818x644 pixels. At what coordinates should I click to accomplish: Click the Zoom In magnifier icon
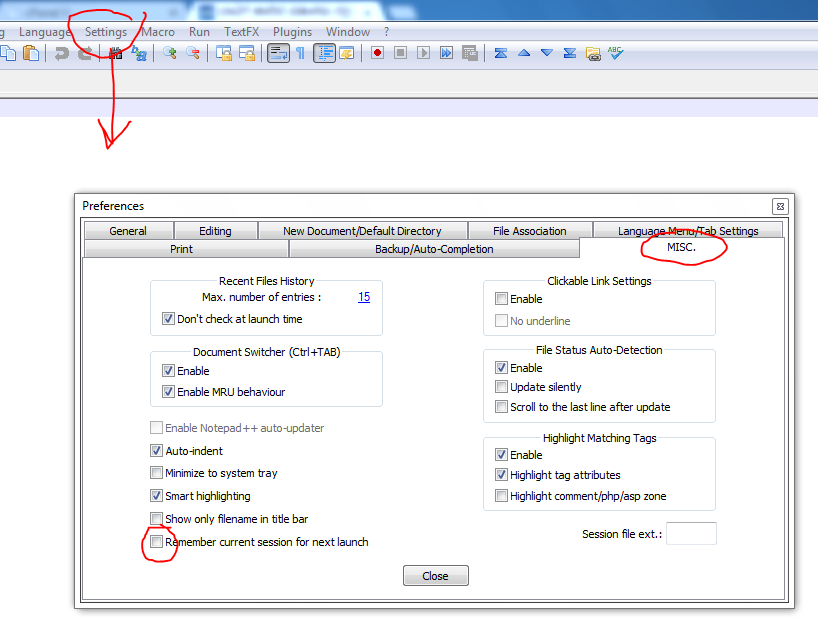pyautogui.click(x=169, y=53)
